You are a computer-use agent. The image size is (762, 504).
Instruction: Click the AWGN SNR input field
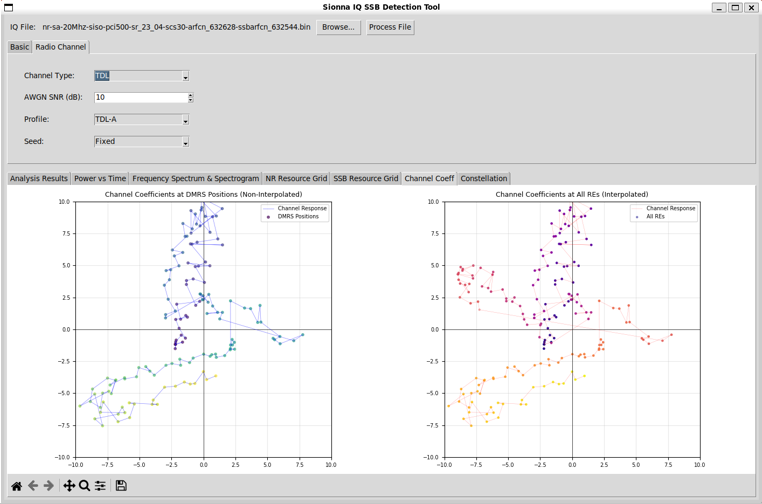(x=140, y=98)
